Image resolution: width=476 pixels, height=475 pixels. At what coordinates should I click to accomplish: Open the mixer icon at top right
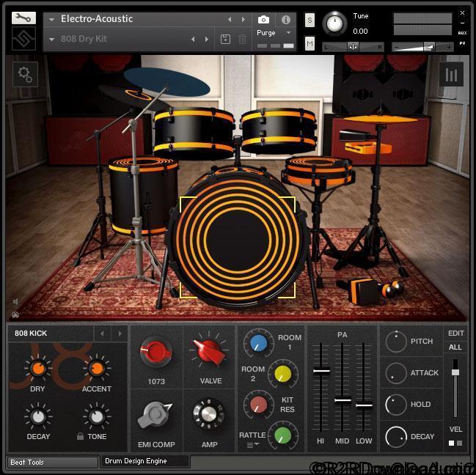point(451,74)
